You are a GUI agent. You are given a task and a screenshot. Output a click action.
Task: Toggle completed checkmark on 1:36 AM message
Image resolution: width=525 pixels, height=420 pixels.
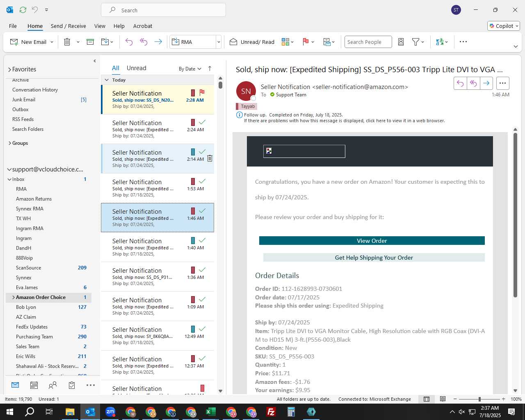point(202,270)
